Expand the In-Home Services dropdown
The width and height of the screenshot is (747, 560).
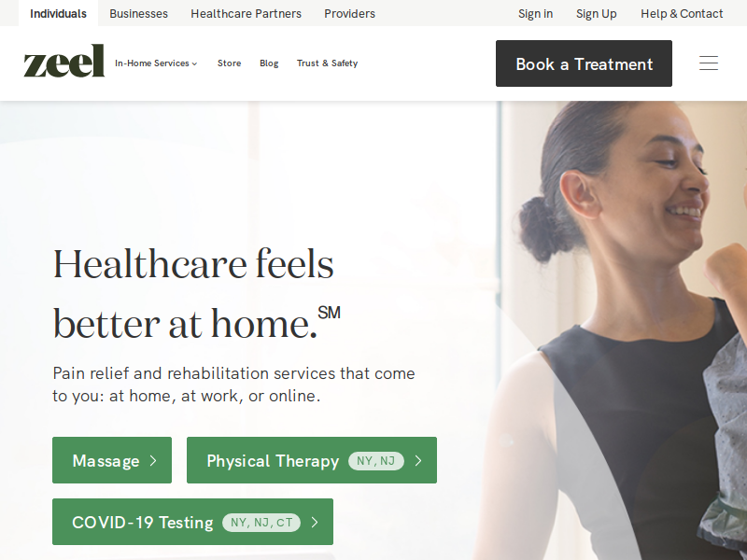tap(156, 63)
